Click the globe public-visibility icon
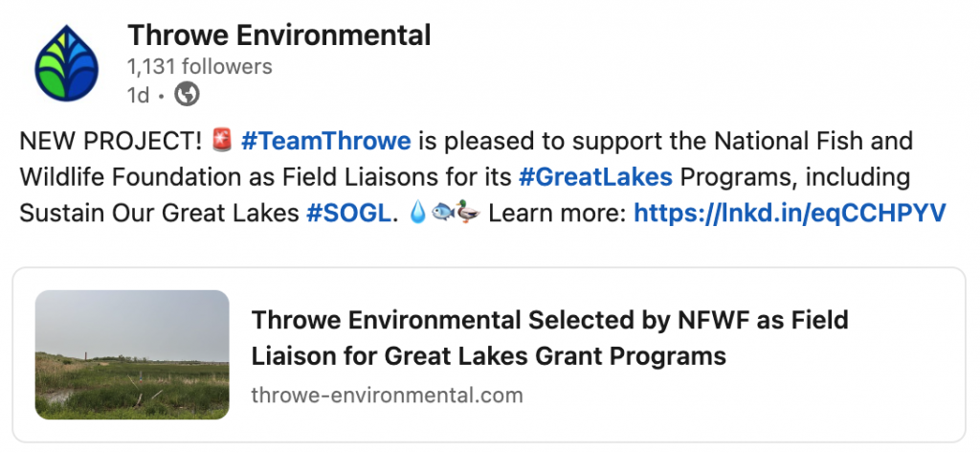 (x=187, y=95)
